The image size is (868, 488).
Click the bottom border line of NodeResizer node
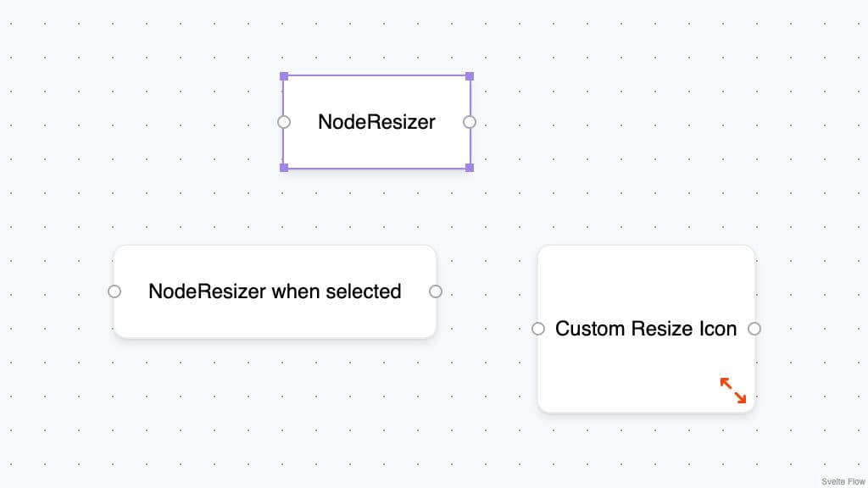(376, 169)
